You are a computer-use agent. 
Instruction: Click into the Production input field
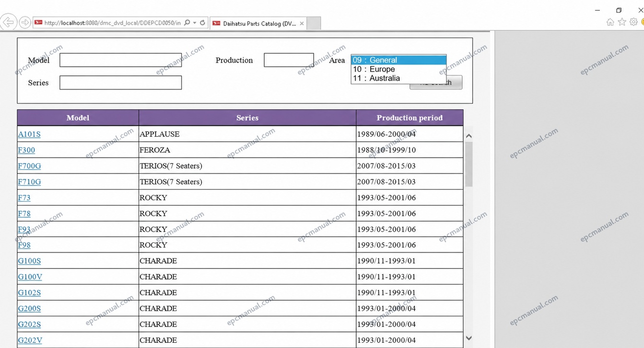pos(289,60)
